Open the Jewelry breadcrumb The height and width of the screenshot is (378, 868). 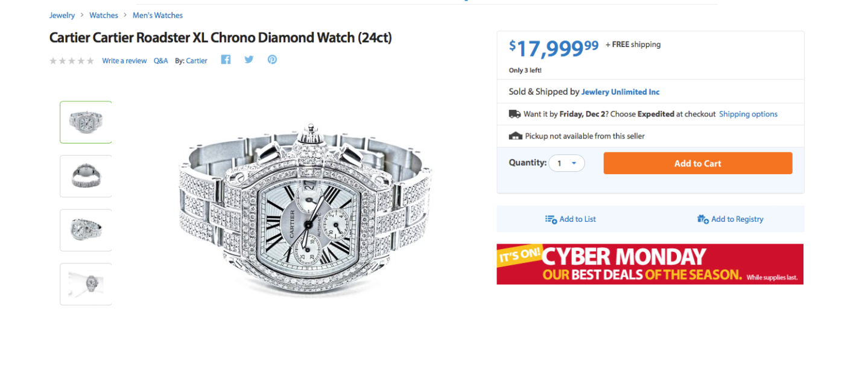62,15
